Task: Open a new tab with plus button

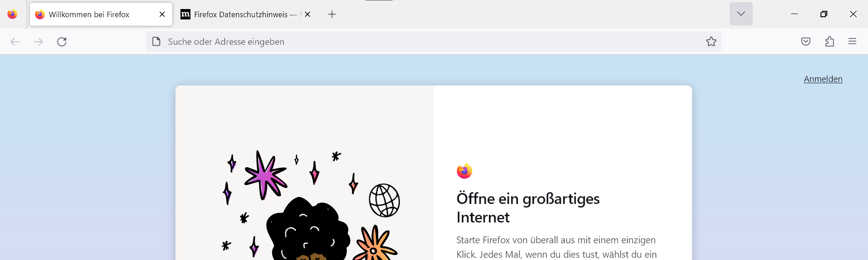Action: [x=332, y=14]
